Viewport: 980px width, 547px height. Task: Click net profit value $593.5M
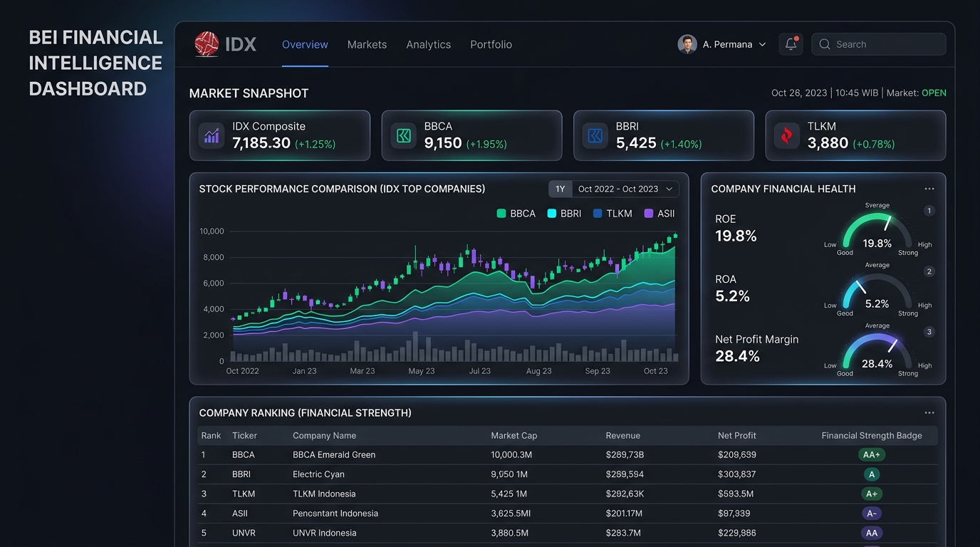[736, 494]
